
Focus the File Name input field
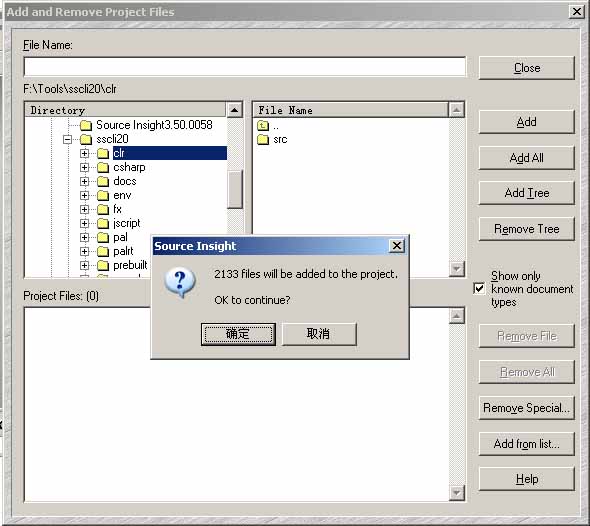click(245, 67)
